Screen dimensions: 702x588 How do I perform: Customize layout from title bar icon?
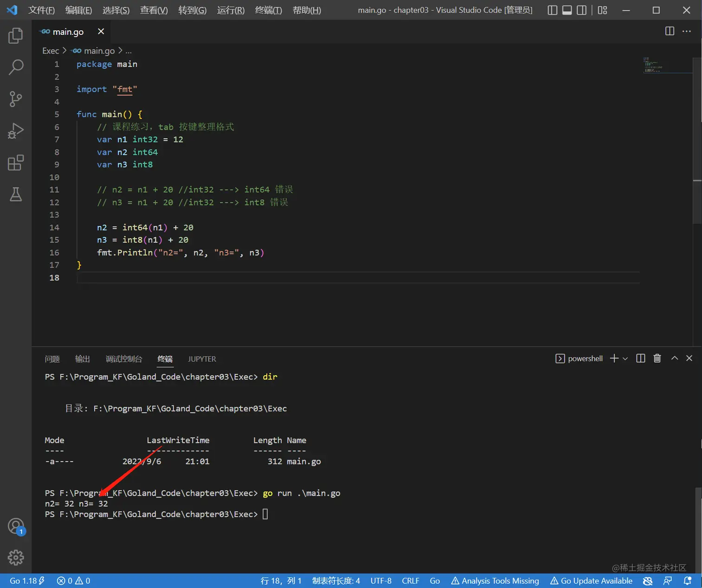(x=602, y=10)
